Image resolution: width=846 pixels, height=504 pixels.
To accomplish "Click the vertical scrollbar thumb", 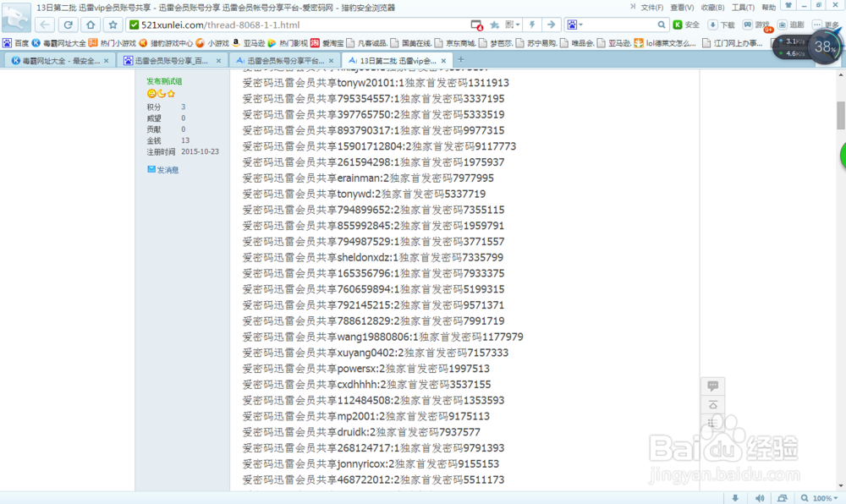I will tap(841, 115).
